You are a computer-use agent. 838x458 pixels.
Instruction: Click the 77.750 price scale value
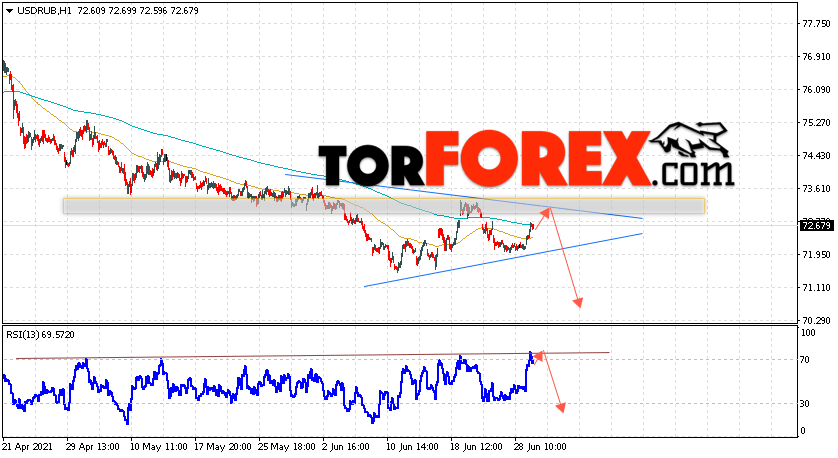pos(816,24)
